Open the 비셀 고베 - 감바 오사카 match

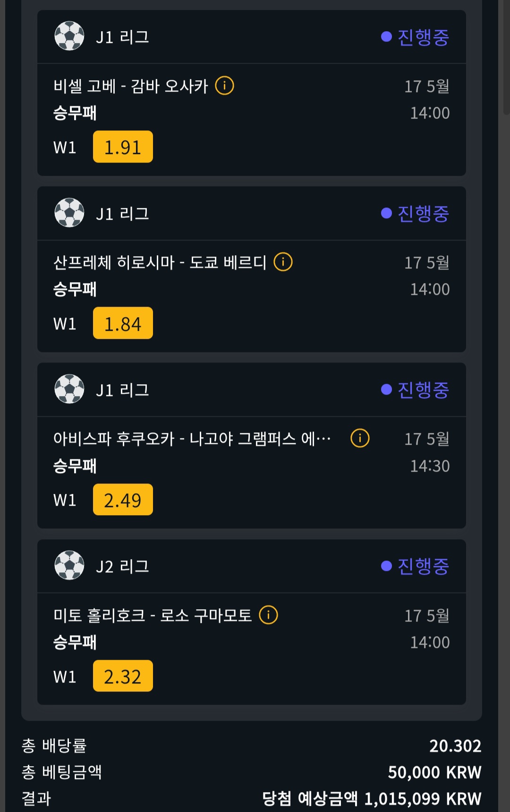131,86
